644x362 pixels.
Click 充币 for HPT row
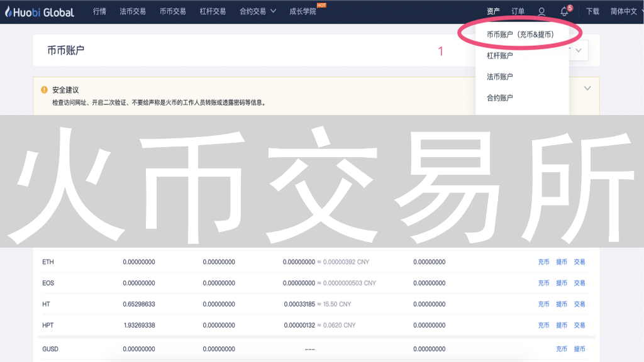[544, 325]
